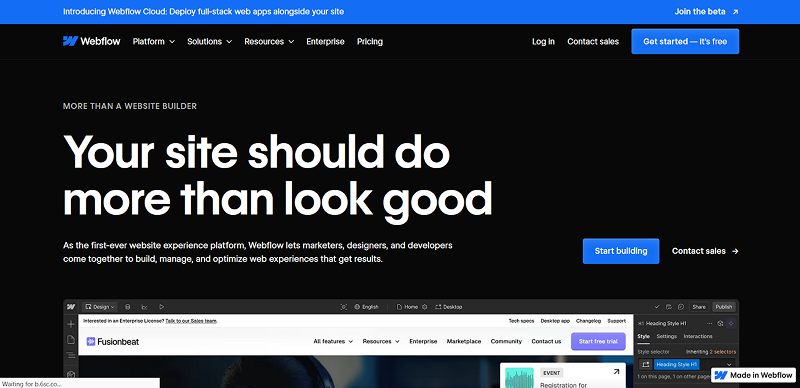The height and width of the screenshot is (388, 800).
Task: Switch to the Style tab
Action: point(643,336)
